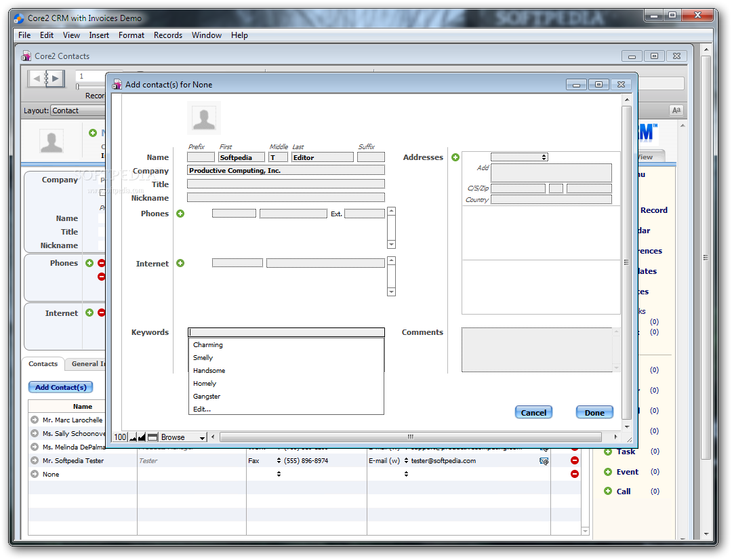Click green plus icon next to Task
Screen dimensions: 732x560
[608, 452]
